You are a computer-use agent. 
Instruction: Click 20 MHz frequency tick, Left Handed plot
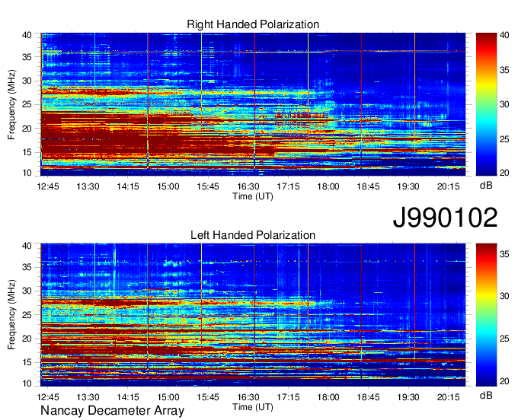coord(27,339)
